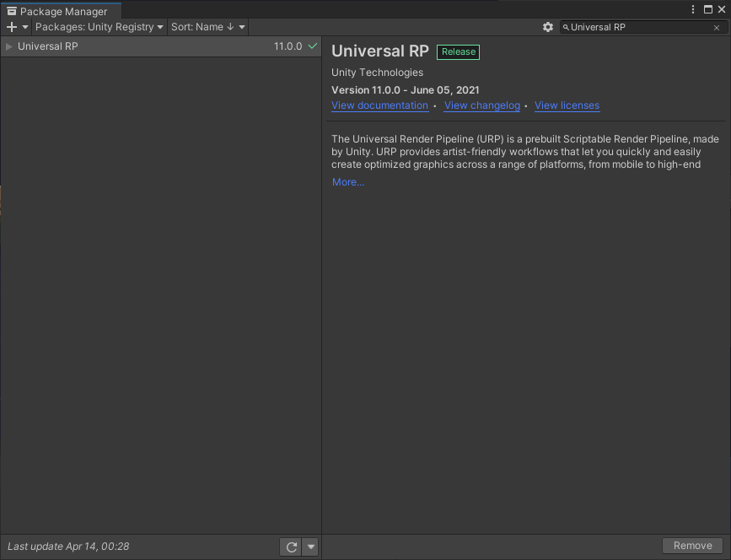Select the Universal RP list entry
This screenshot has width=731, height=560.
(x=161, y=46)
